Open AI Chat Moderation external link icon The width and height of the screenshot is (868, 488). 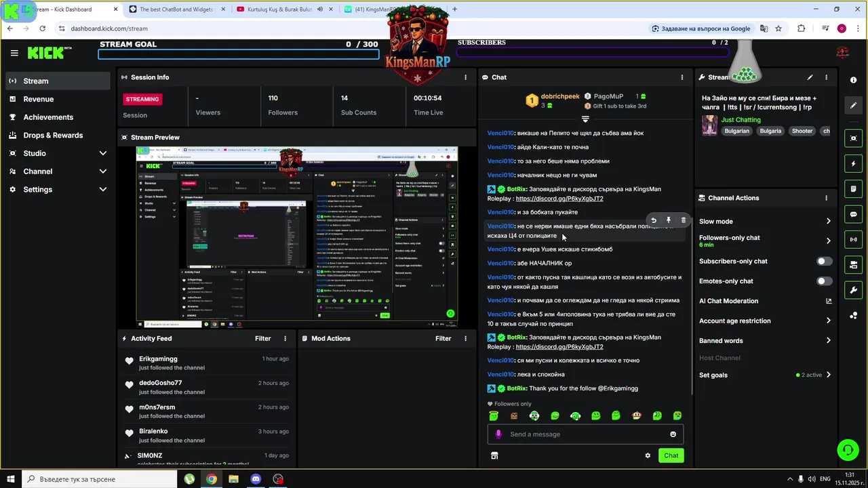pyautogui.click(x=828, y=301)
